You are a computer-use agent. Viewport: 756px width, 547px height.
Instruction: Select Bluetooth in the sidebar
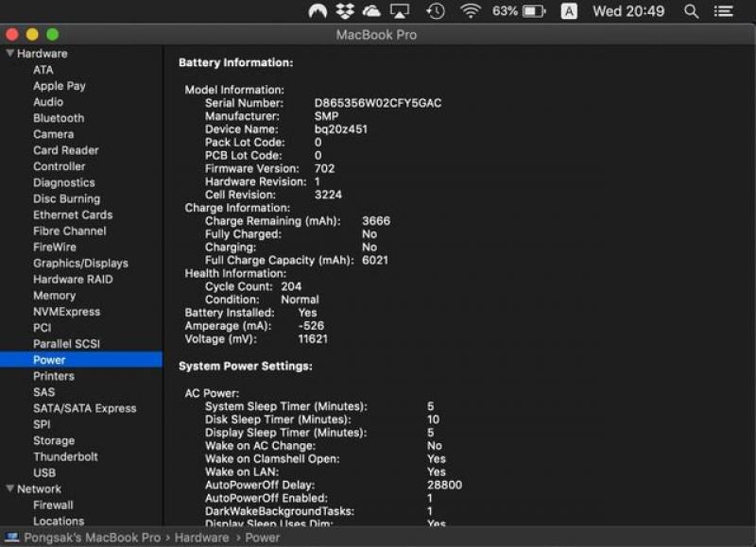pos(59,118)
